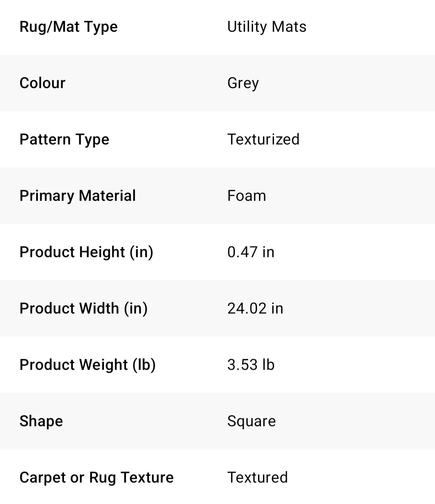Click the number '0.47' in height row
This screenshot has width=435, height=504.
242,252
